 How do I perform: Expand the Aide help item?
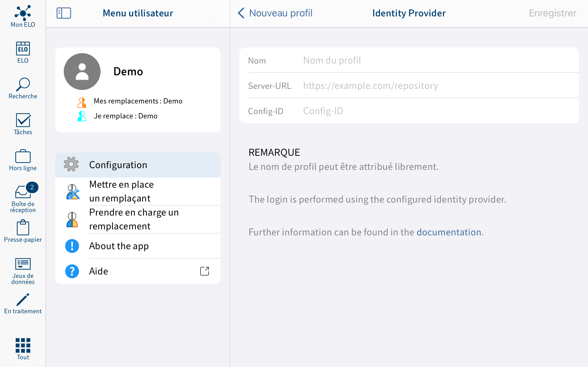(x=205, y=271)
